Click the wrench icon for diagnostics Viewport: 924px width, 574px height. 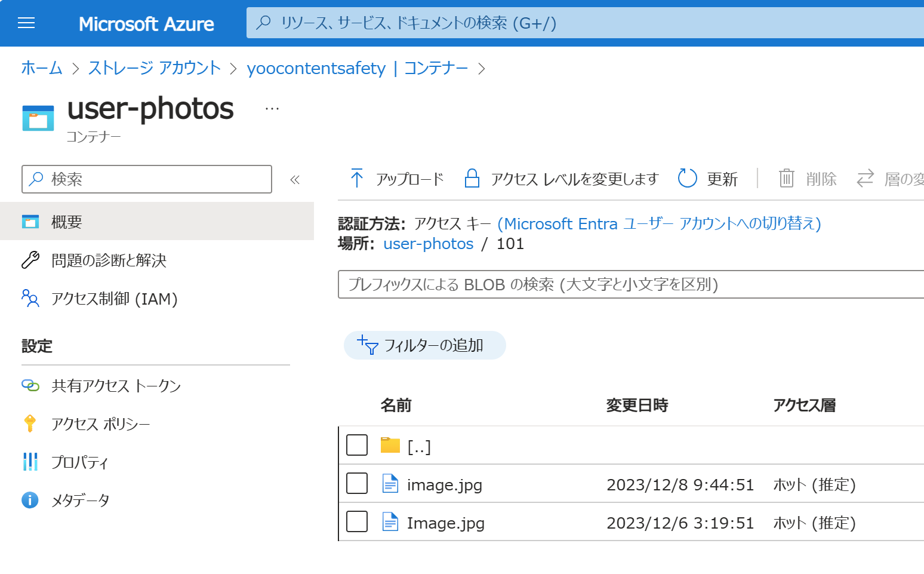[30, 260]
